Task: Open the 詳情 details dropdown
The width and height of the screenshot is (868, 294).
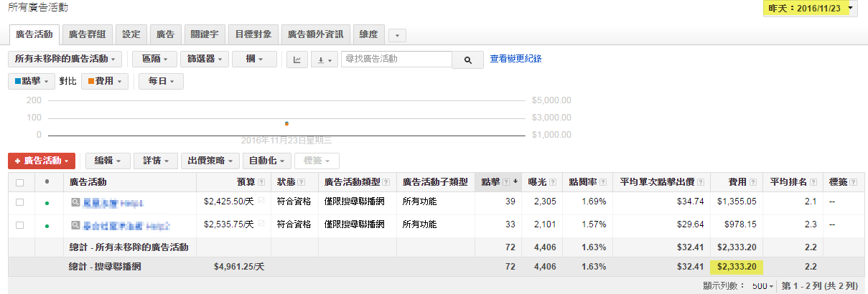Action: click(156, 161)
